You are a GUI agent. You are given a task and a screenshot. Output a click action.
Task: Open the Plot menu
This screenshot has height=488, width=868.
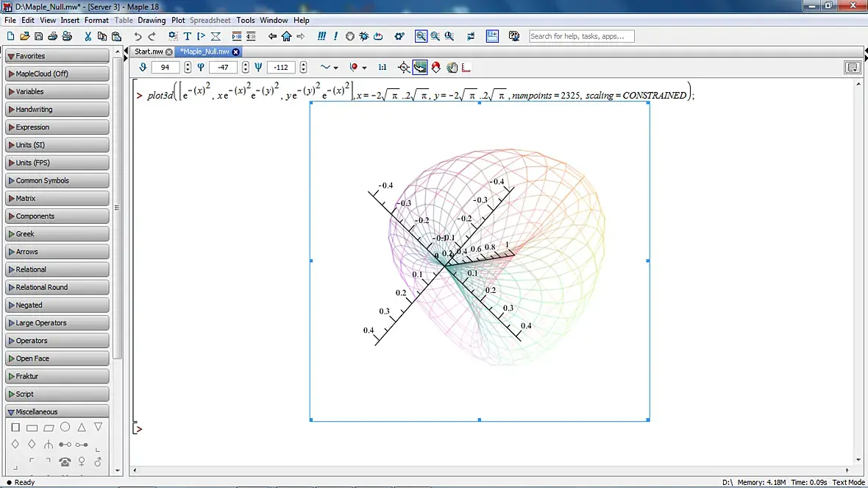coord(178,21)
